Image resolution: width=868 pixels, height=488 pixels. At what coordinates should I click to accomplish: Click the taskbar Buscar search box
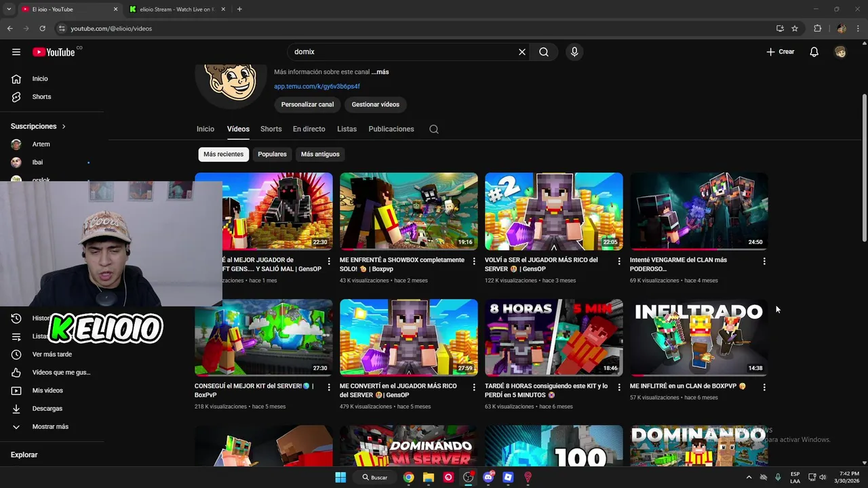point(375,477)
